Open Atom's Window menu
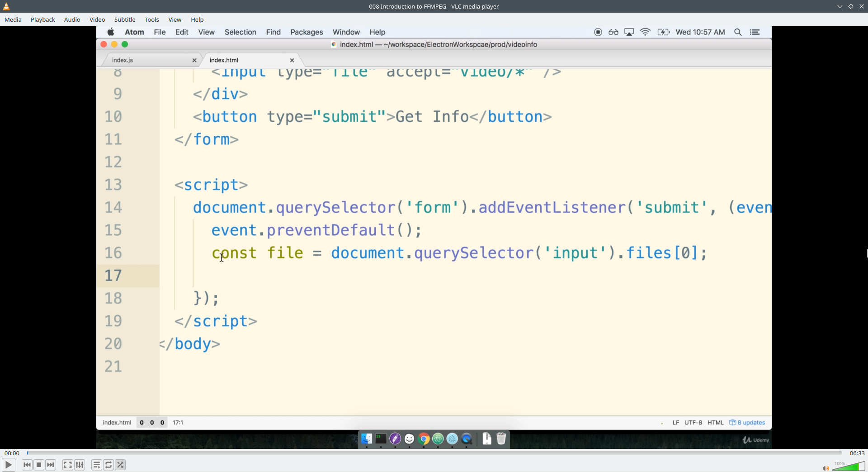 (346, 32)
